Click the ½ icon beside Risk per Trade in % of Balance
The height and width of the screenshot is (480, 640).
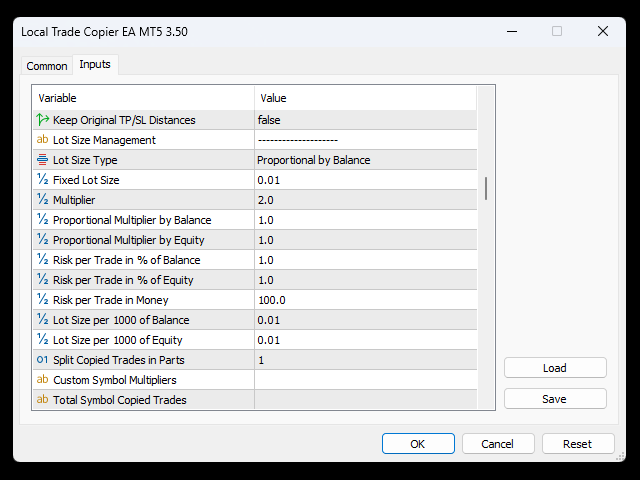42,260
